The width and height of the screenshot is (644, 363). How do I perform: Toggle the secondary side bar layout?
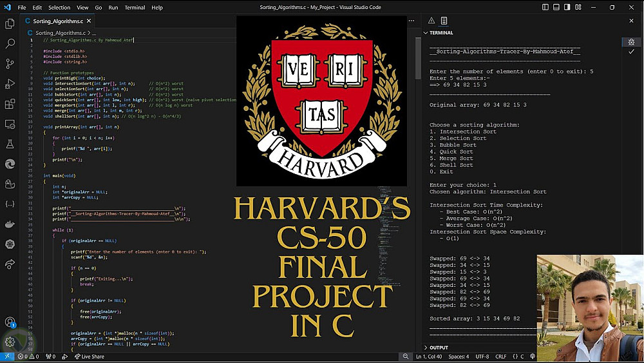[x=567, y=7]
